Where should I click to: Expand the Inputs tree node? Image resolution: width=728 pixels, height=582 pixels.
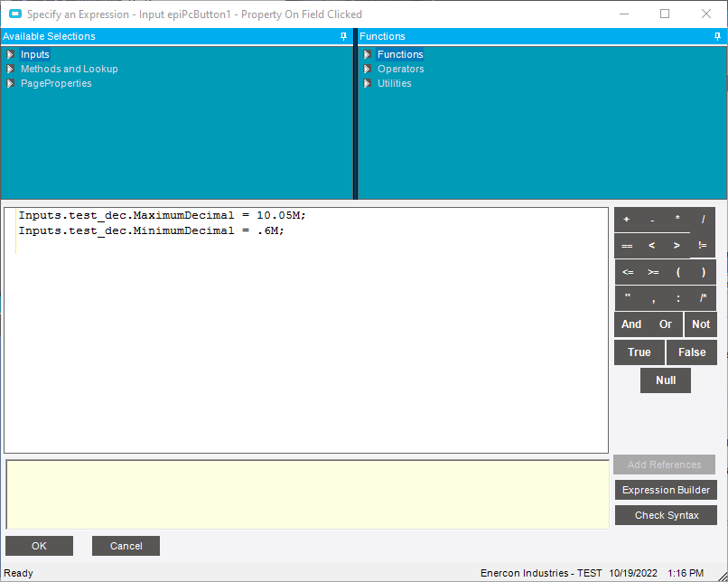(10, 54)
